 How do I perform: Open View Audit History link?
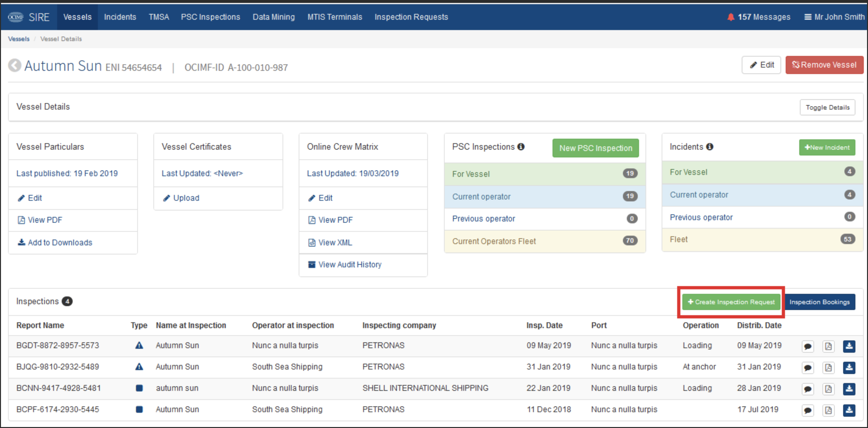pos(349,264)
